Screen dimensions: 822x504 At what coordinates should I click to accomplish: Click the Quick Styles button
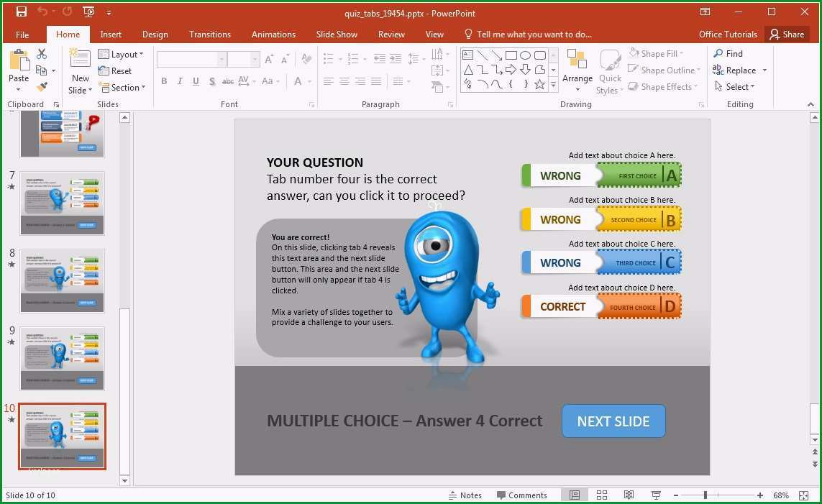610,73
